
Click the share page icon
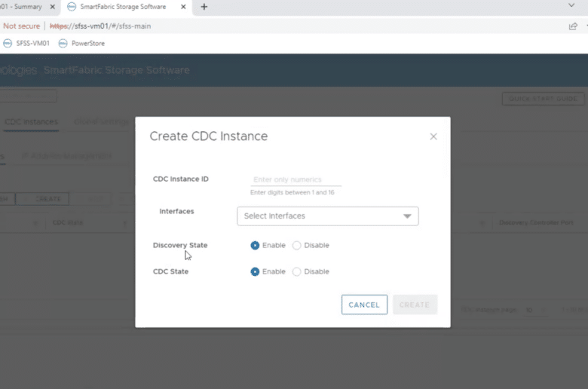tap(573, 26)
